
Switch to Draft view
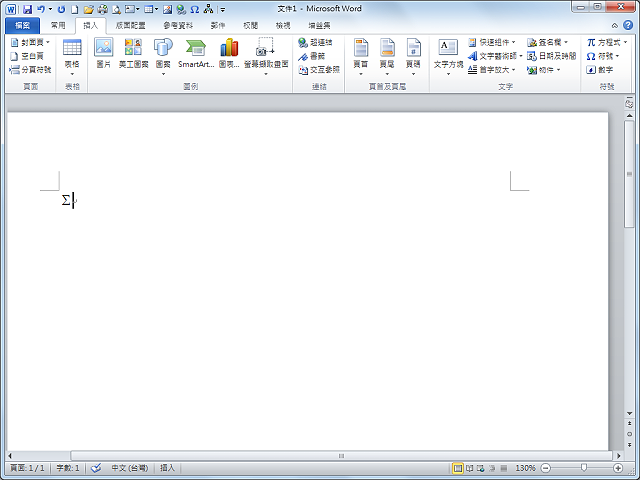pyautogui.click(x=504, y=468)
